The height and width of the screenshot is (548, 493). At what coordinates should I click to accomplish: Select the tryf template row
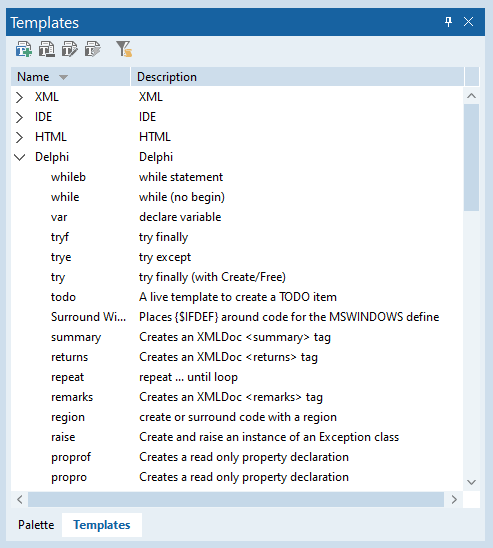(x=237, y=237)
